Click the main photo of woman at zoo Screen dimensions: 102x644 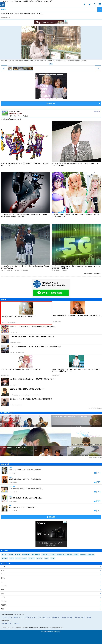click(51, 43)
